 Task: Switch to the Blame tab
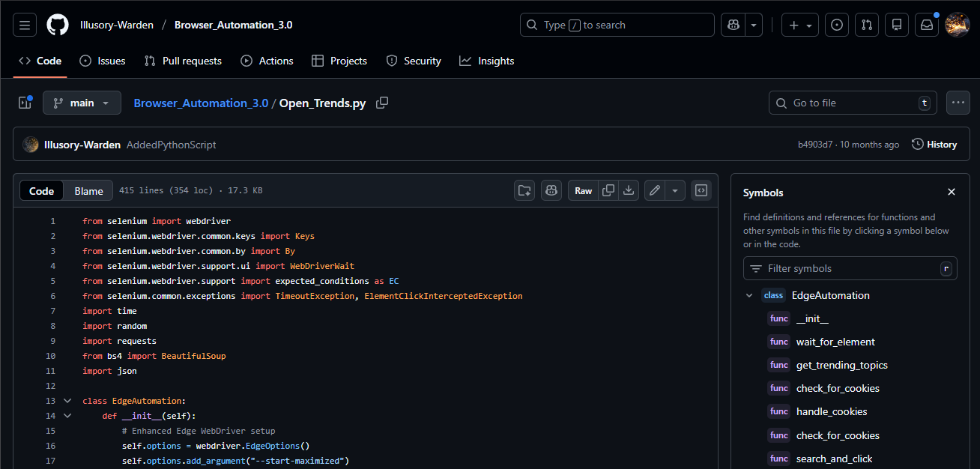coord(88,190)
